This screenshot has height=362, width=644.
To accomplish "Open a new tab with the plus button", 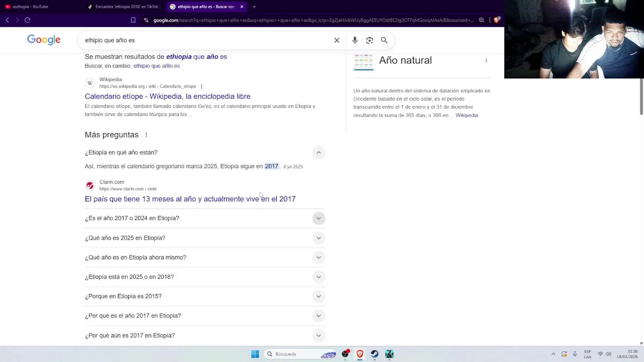I will tap(254, 7).
